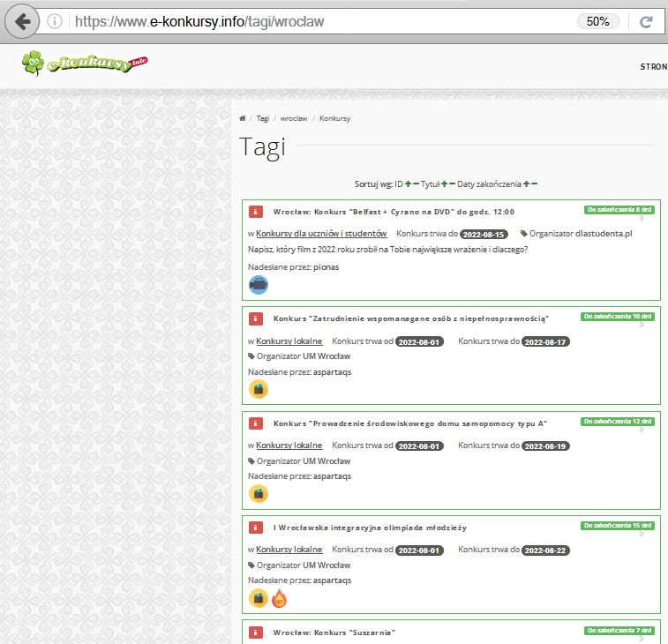Viewport: 668px width, 644px height.
Task: Sort by ID ascending using plus sign
Action: click(x=408, y=183)
